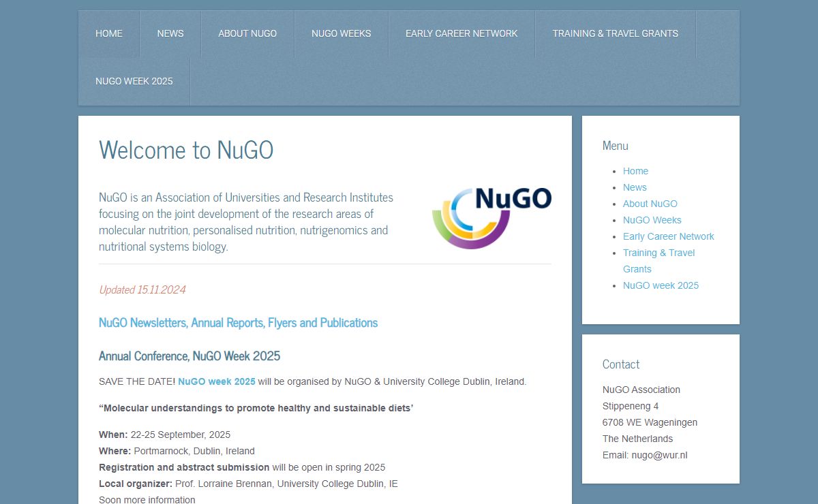Click NuGO Association text in Contact box

[x=641, y=390]
